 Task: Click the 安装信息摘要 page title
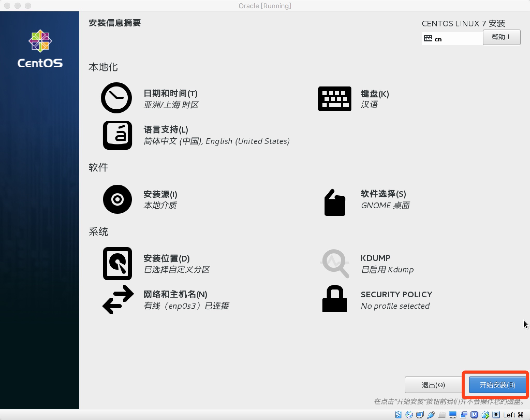point(115,23)
